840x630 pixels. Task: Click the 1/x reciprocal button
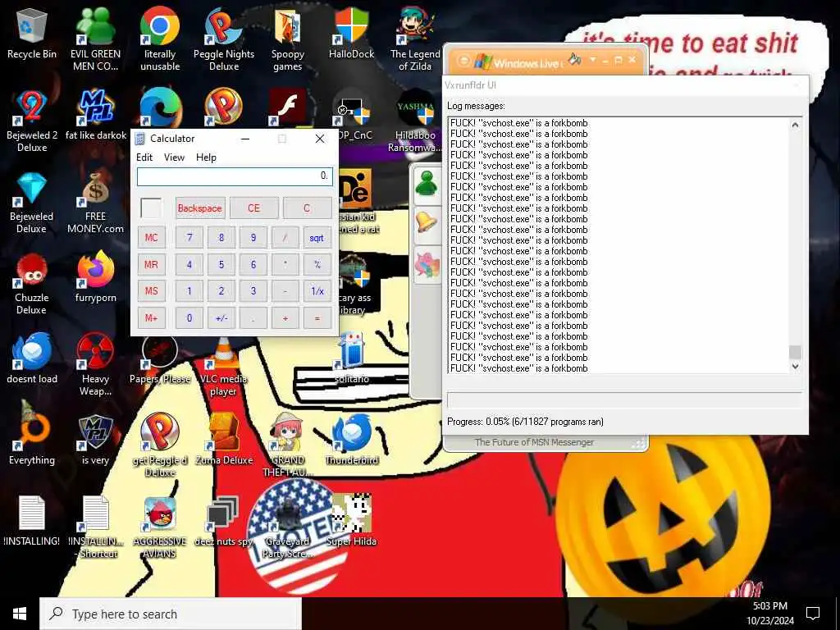[317, 291]
